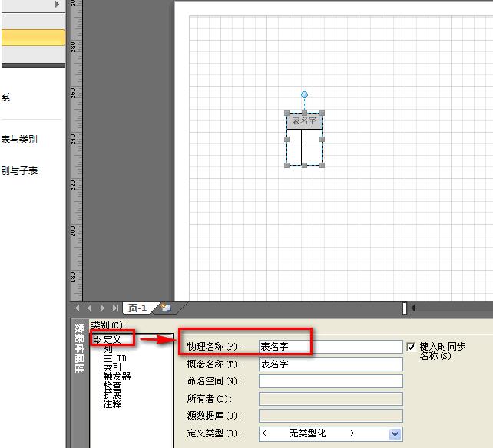Select the 主 ID category
The image size is (493, 448).
pos(115,358)
